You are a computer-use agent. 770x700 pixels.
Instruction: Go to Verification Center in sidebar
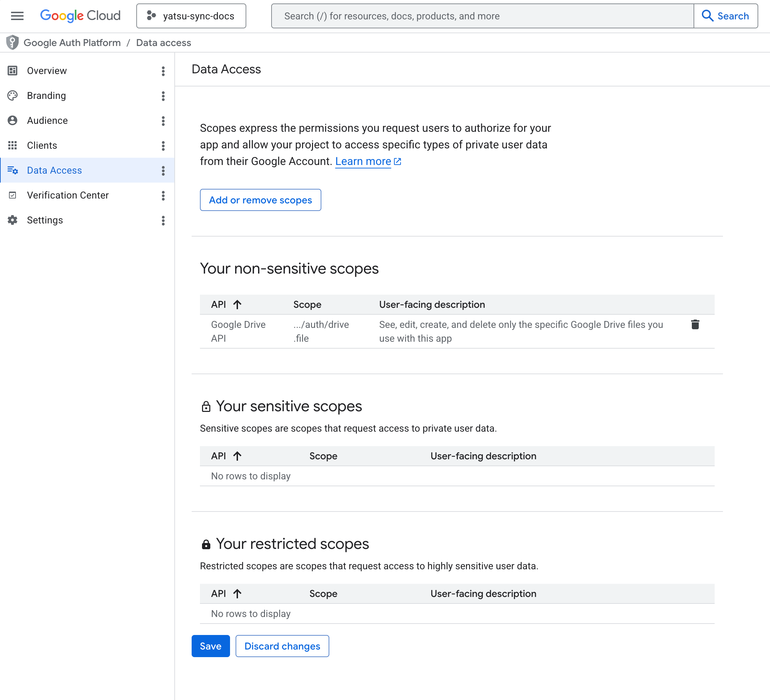coord(67,195)
